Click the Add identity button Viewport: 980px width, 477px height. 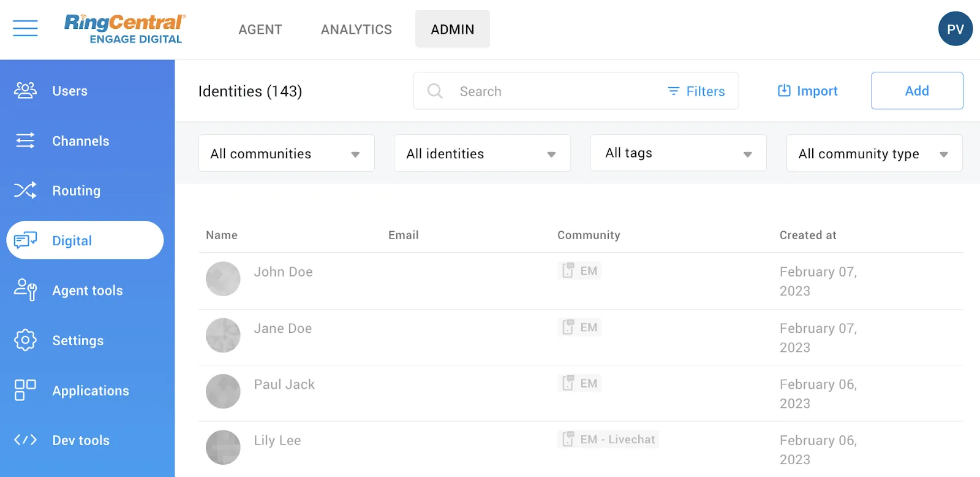(916, 91)
